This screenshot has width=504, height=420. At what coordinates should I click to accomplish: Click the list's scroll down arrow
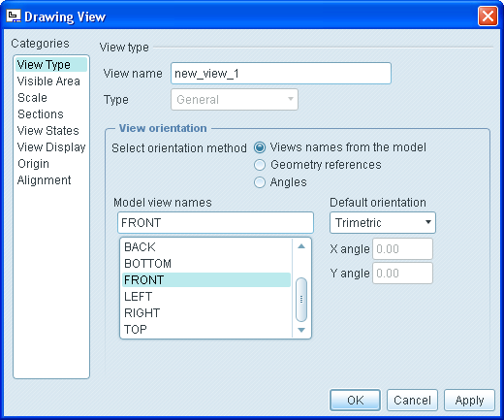click(x=301, y=330)
